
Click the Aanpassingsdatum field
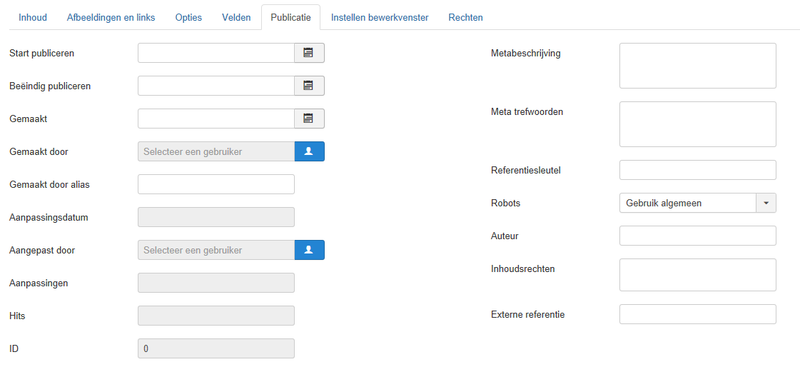coord(216,217)
